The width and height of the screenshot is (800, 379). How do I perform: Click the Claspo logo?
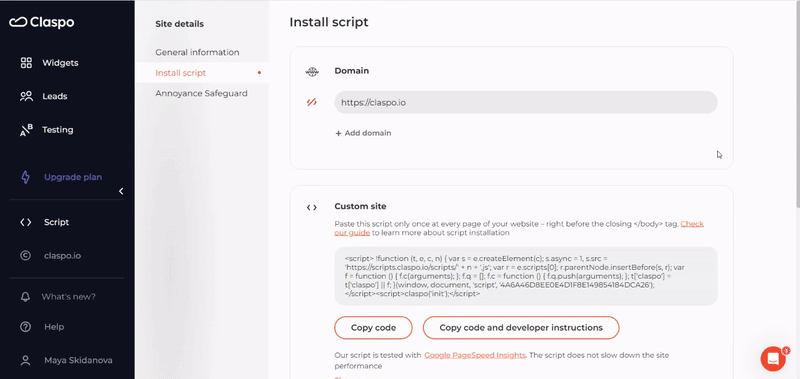[42, 22]
